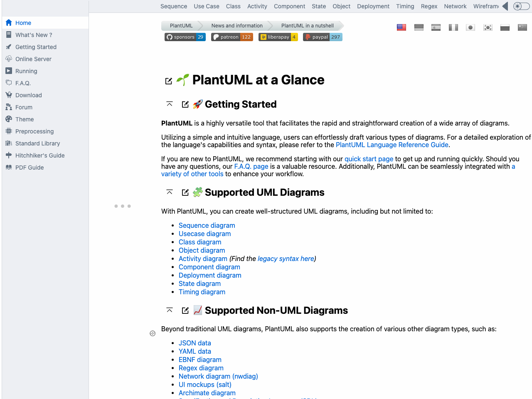Screen dimensions: 532x399
Task: Open the quick start page link
Action: coord(369,159)
